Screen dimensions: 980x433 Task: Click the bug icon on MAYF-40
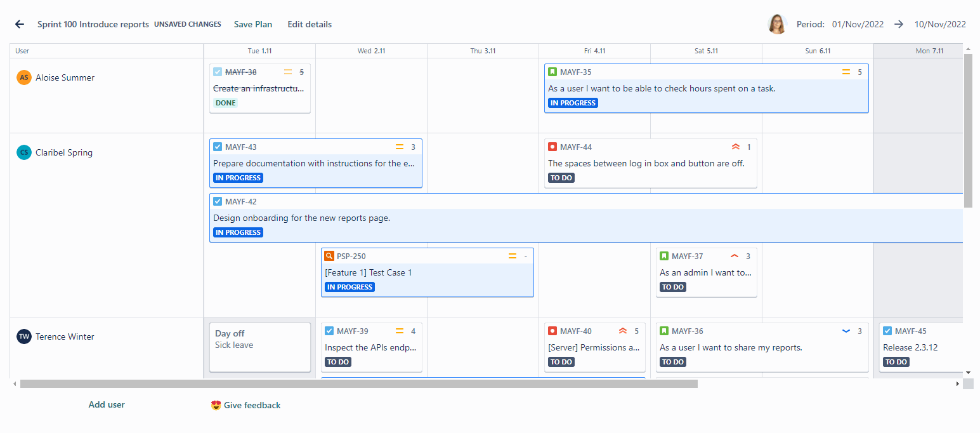(x=552, y=331)
